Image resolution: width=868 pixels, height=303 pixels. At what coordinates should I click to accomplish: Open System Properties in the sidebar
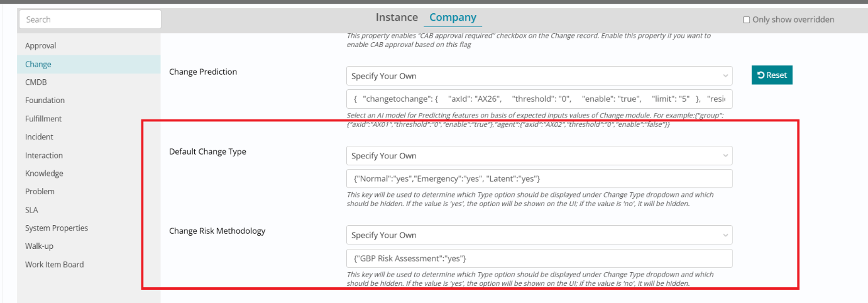pyautogui.click(x=57, y=228)
